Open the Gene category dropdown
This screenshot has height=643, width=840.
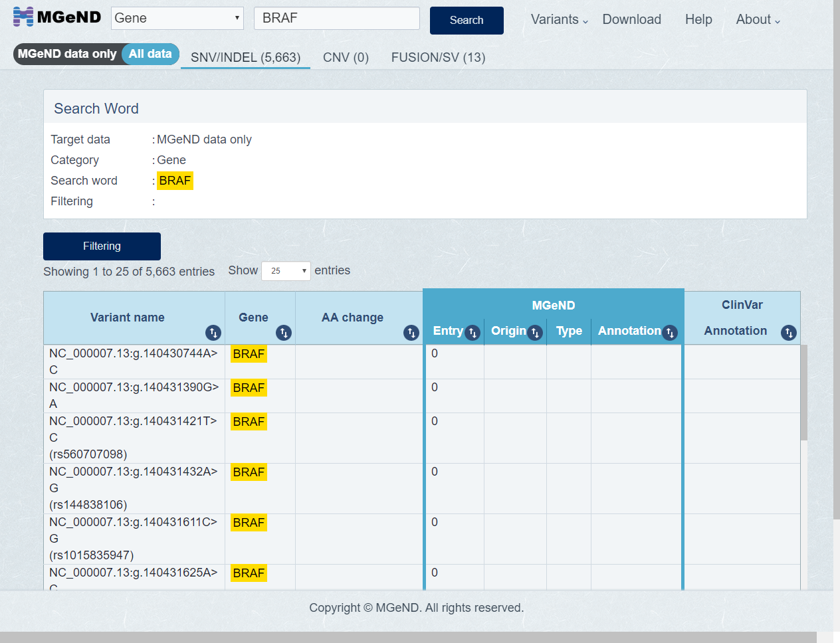point(177,18)
